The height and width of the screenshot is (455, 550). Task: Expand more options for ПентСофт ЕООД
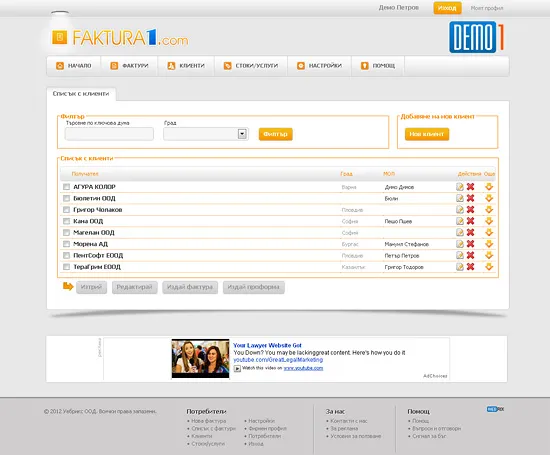(x=489, y=255)
